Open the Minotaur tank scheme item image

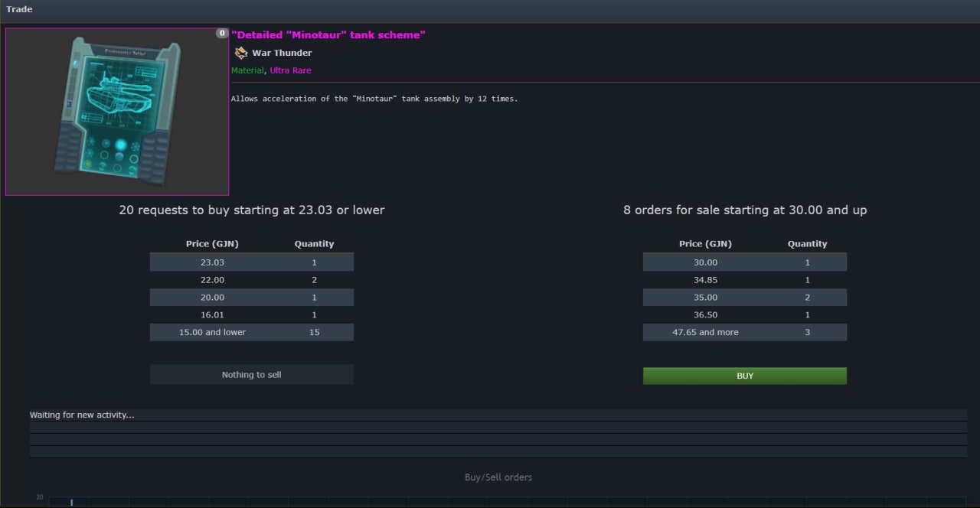pos(117,112)
